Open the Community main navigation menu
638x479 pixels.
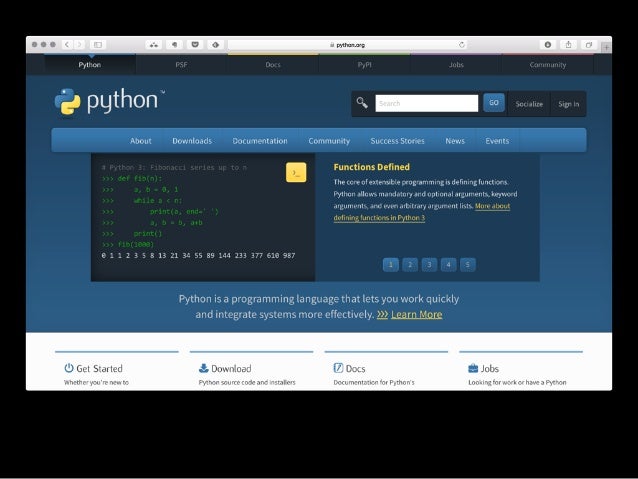(329, 141)
